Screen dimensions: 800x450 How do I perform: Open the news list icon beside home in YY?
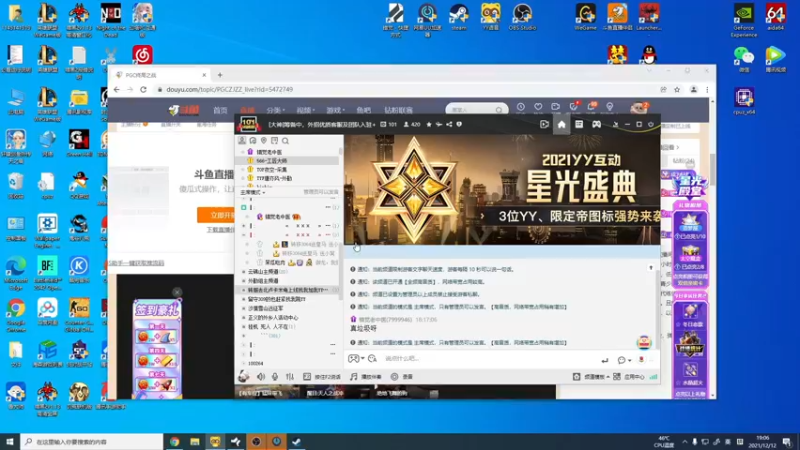[x=579, y=124]
